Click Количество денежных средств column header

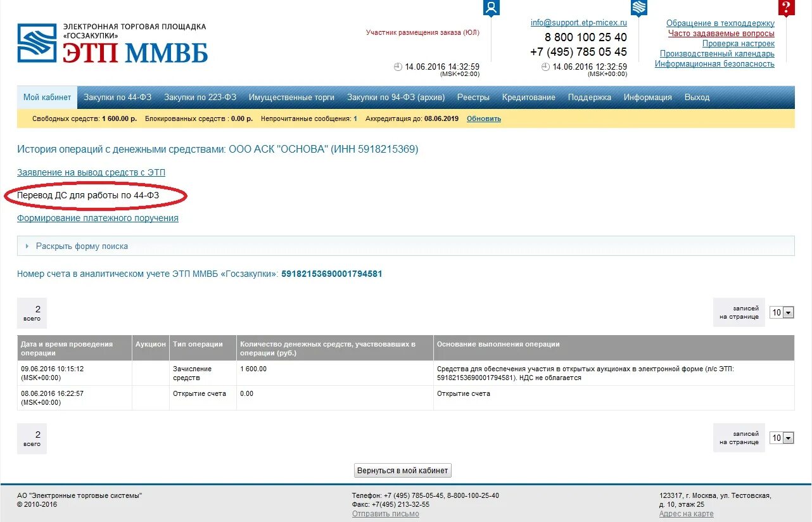(x=335, y=348)
